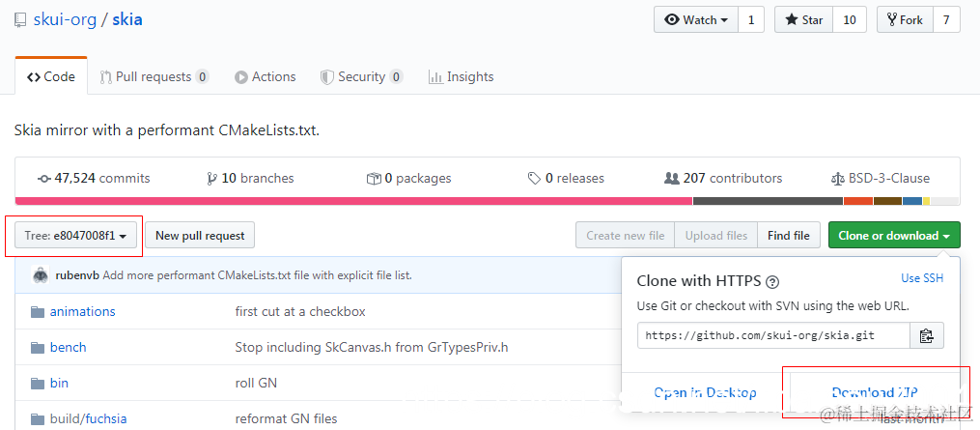Screen dimensions: 980x430
Task: View the stargazers count 10
Action: [x=850, y=20]
